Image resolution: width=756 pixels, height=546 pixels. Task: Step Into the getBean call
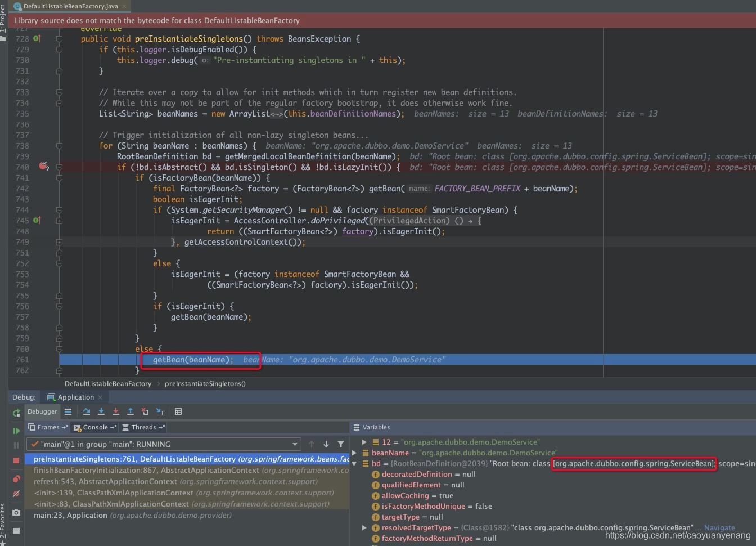pos(101,411)
